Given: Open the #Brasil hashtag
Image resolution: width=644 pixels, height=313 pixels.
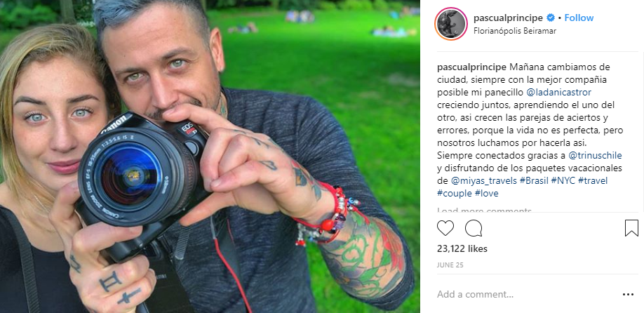Looking at the screenshot, I should point(534,181).
